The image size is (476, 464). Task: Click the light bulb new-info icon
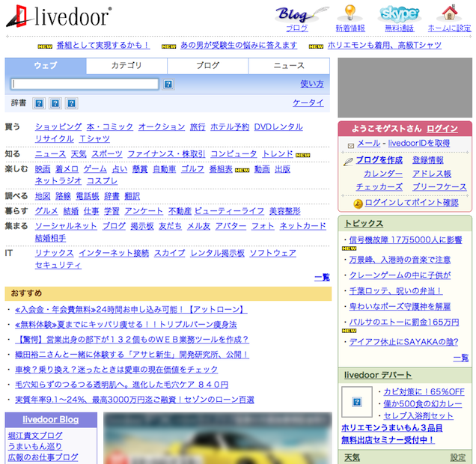(350, 13)
